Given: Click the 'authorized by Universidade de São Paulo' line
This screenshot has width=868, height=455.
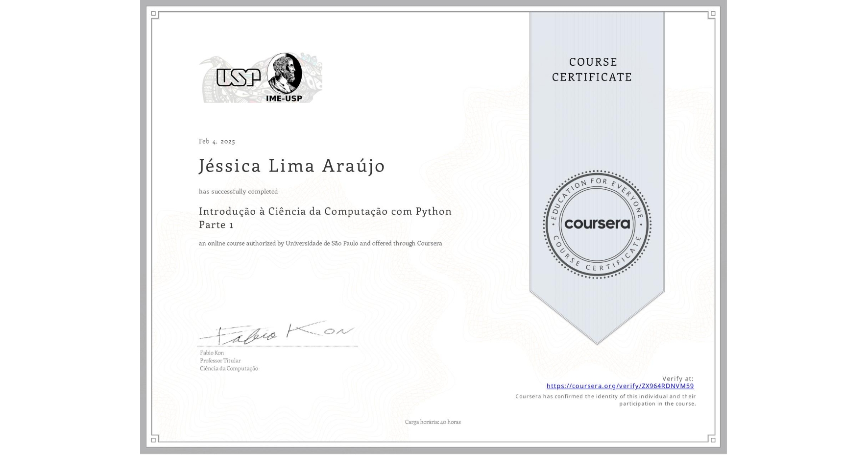Looking at the screenshot, I should tap(320, 243).
